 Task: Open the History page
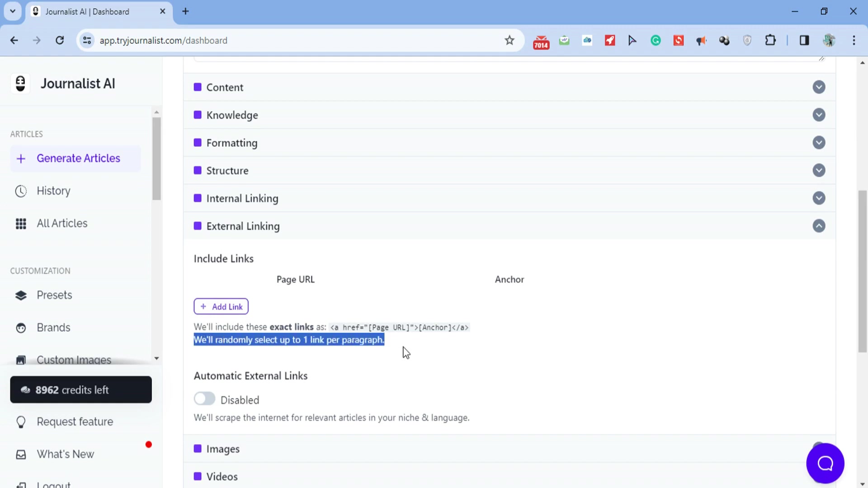pos(53,191)
